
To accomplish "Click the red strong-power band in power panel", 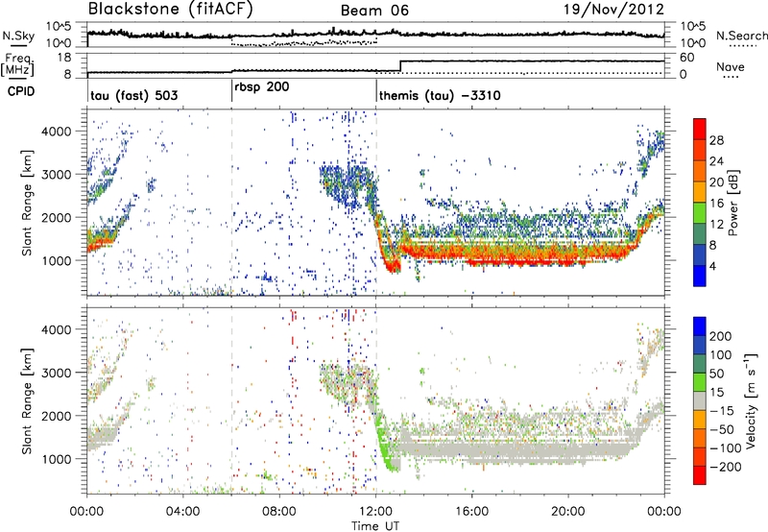I will 515,254.
